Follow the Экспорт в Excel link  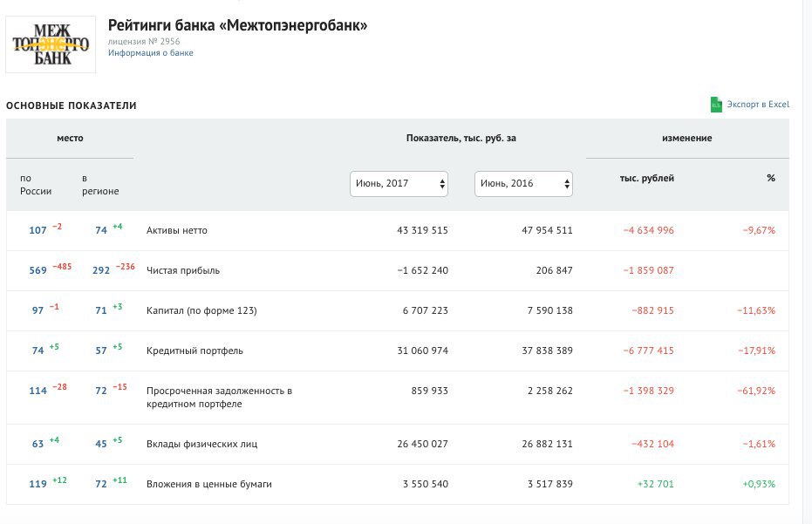(758, 104)
